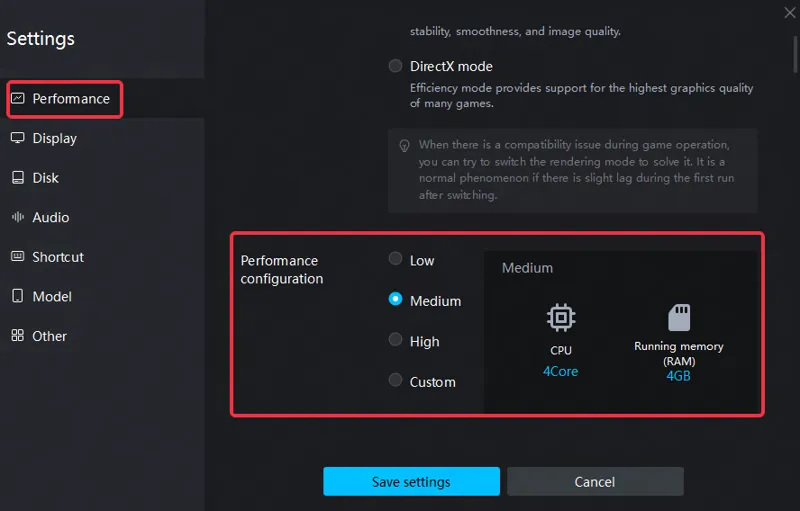Click the vertical scrollbar thumb
The height and width of the screenshot is (511, 800).
[x=795, y=55]
